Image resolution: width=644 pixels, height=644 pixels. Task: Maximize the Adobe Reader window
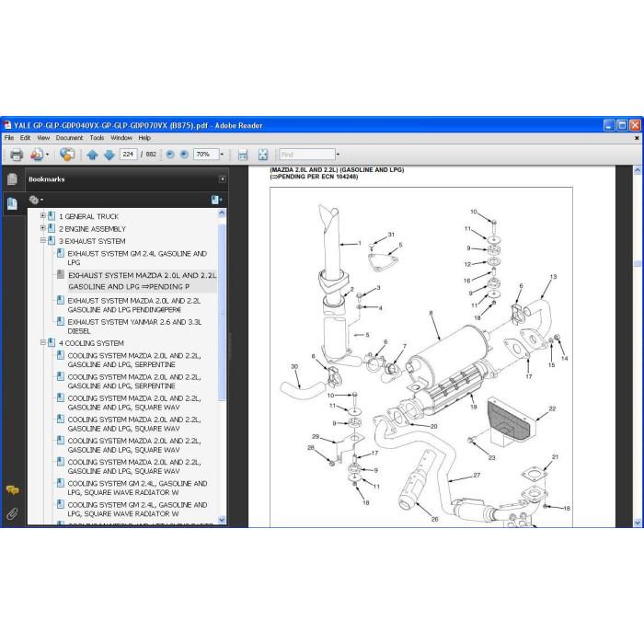tap(622, 125)
